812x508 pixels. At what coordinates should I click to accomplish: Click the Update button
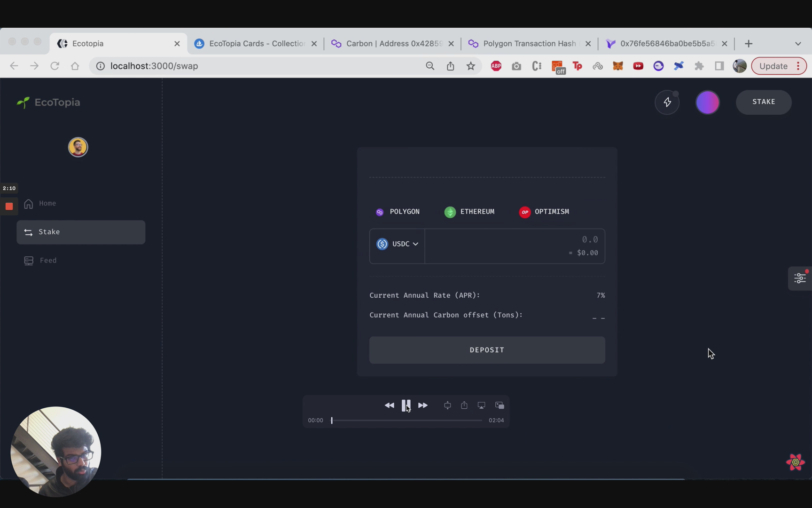click(773, 66)
